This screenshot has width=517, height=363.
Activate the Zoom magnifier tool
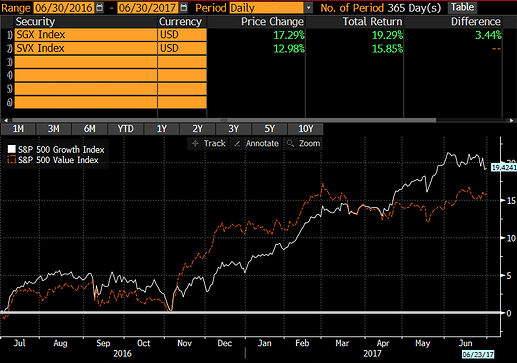click(303, 143)
